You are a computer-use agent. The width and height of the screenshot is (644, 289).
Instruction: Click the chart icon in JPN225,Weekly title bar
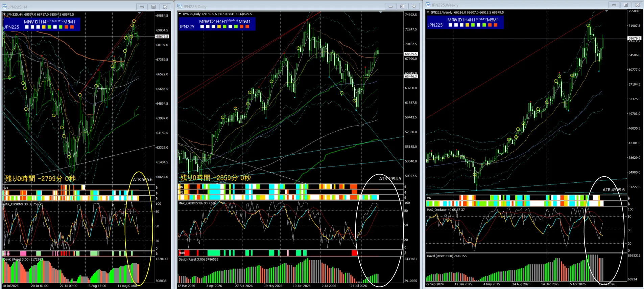(428, 5)
